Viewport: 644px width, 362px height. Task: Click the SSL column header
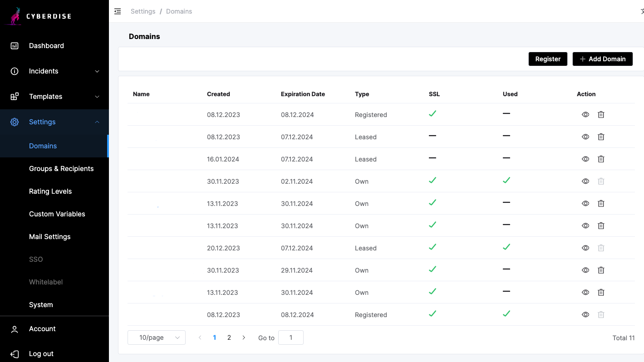[x=434, y=94]
